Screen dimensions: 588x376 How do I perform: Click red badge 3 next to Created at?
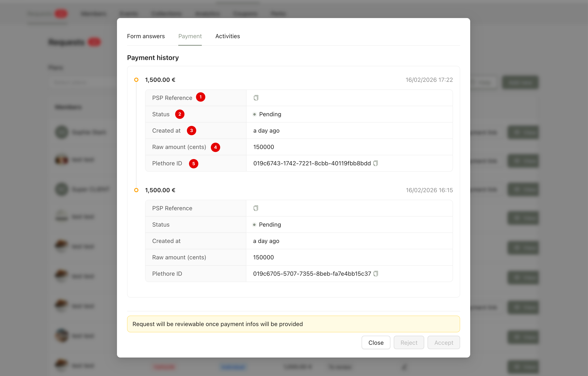tap(191, 131)
